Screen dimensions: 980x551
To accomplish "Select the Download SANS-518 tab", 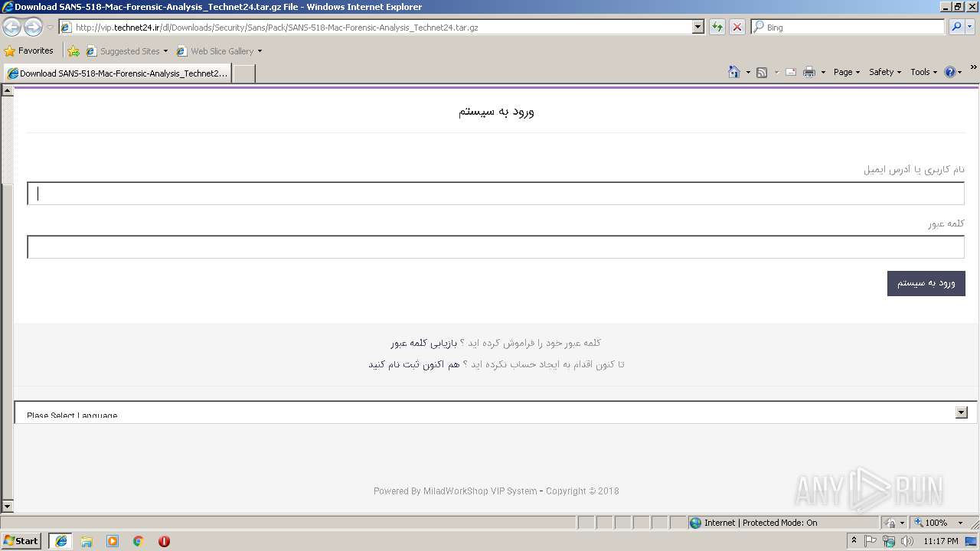I will (117, 73).
